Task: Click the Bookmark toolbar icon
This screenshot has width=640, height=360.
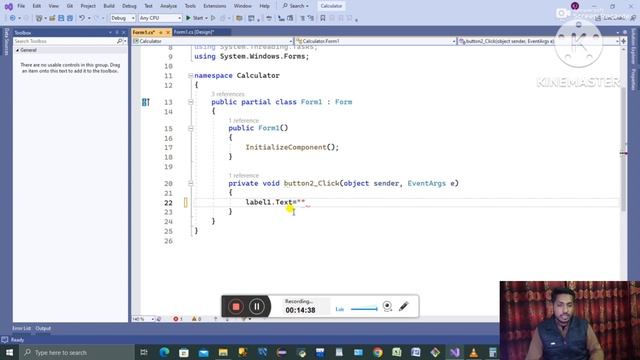Action: [322, 18]
